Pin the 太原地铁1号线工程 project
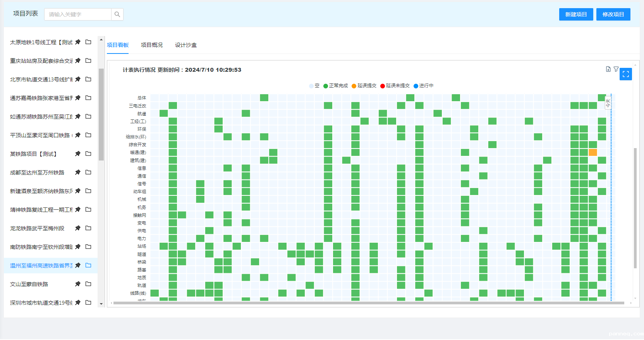Screen dimensions: 644x340 pyautogui.click(x=78, y=42)
